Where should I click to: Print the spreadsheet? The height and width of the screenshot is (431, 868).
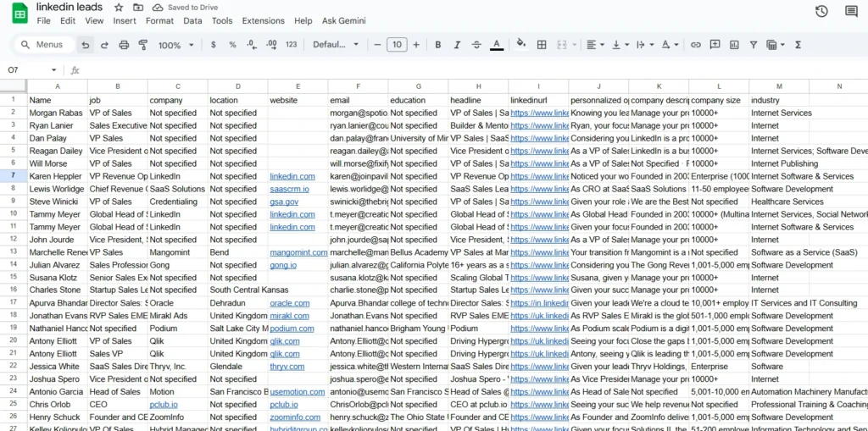click(x=124, y=45)
